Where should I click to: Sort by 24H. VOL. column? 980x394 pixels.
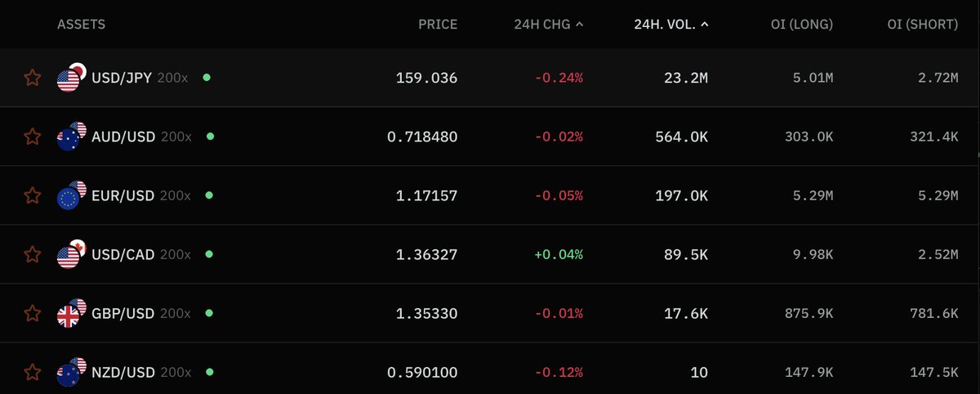pyautogui.click(x=671, y=25)
